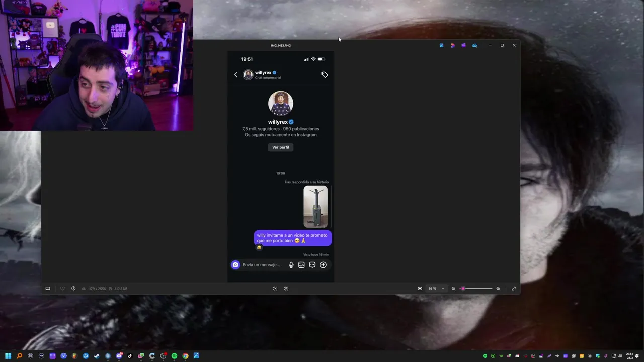The image size is (644, 362).
Task: Tap the sticker/GIF icon in the message bar
Action: [312, 265]
